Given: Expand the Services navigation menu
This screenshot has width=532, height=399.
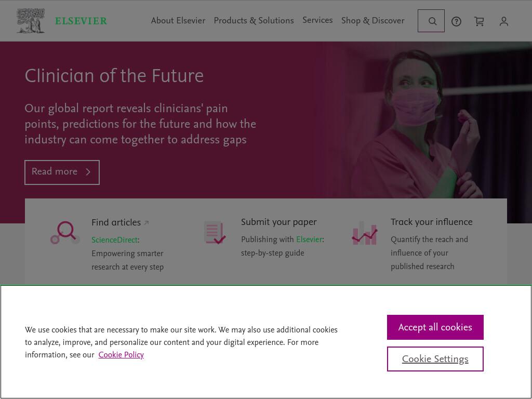Looking at the screenshot, I should pos(317,20).
